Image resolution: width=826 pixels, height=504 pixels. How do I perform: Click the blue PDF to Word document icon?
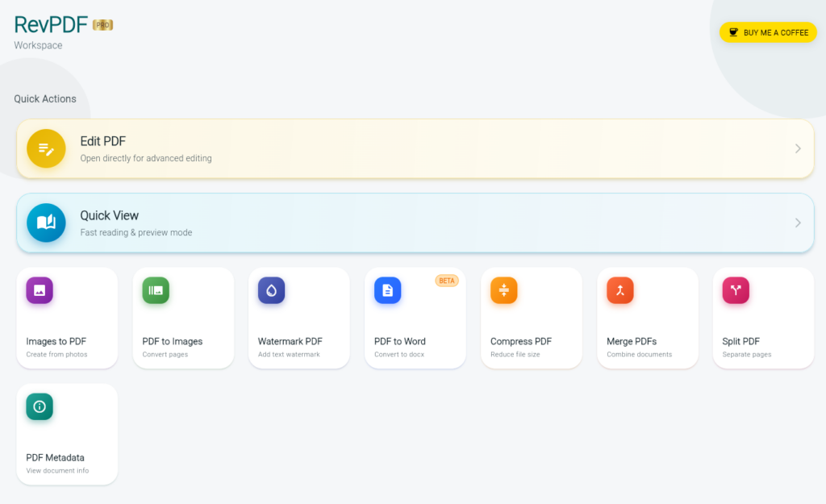(388, 290)
